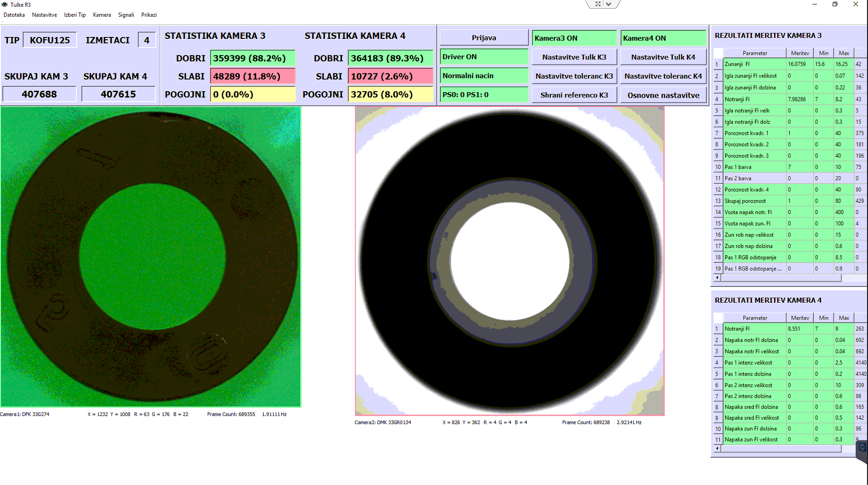Toggle the Driver ON indicator
The width and height of the screenshot is (868, 485).
[x=483, y=57]
